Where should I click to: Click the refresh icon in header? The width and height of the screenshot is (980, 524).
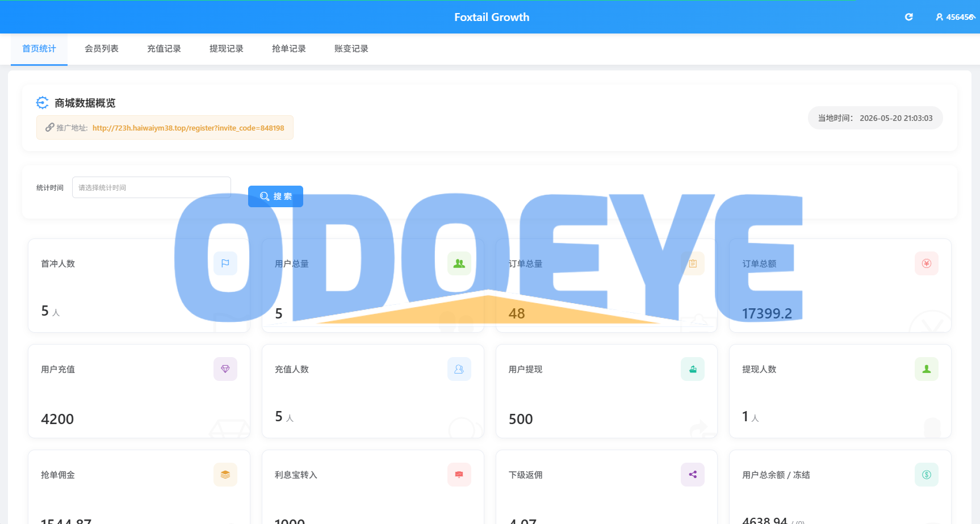click(908, 17)
